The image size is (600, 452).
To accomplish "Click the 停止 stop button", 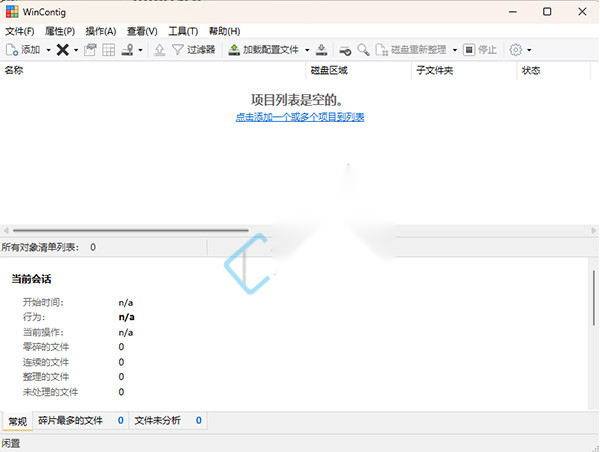I will tap(480, 50).
